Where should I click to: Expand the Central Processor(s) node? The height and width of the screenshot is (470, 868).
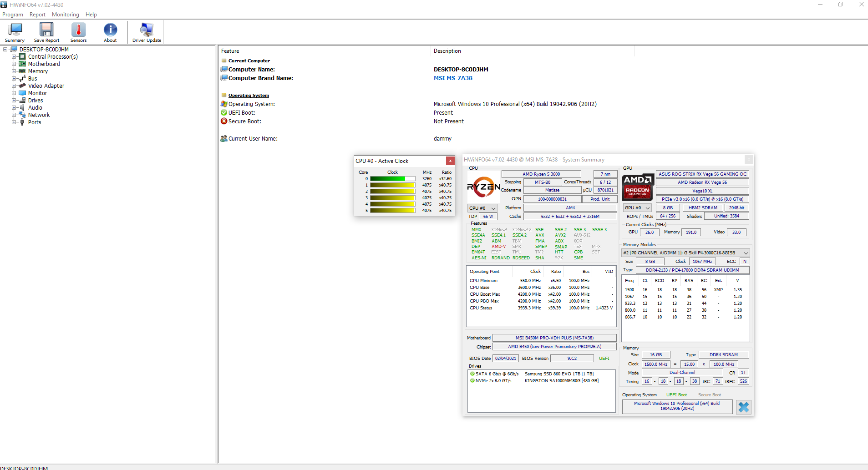(14, 57)
